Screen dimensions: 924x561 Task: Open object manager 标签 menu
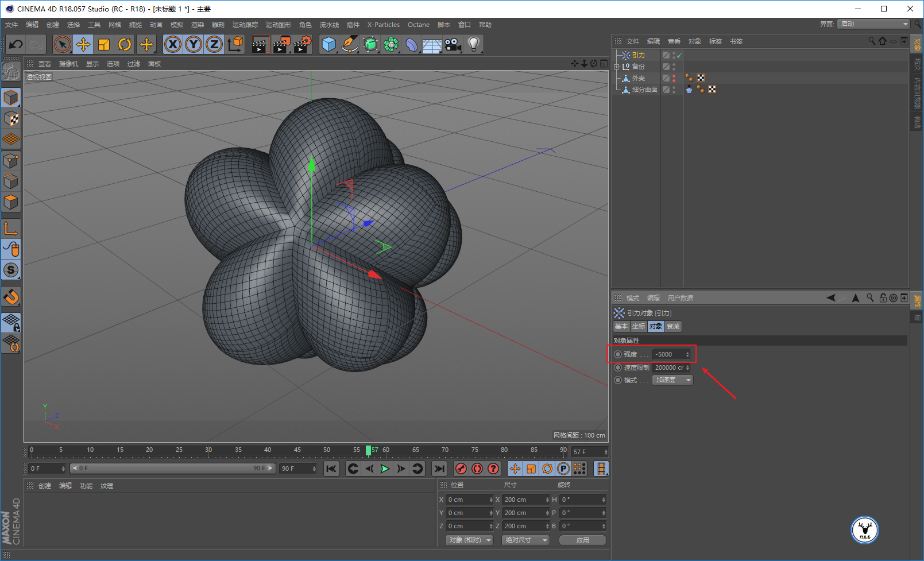pos(715,41)
